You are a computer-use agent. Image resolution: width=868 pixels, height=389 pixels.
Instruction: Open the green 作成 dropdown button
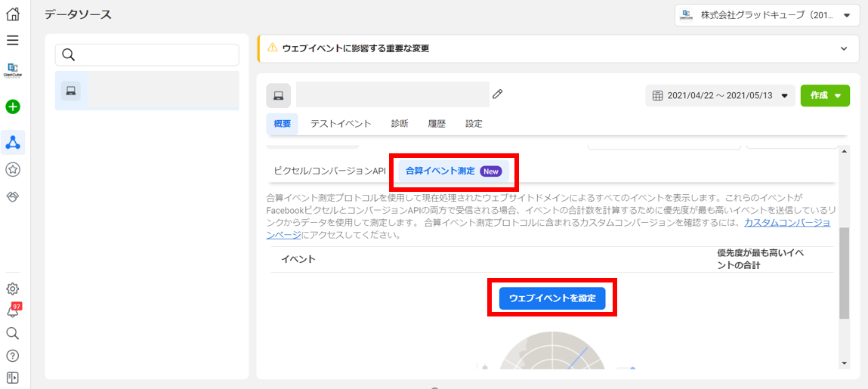tap(826, 96)
